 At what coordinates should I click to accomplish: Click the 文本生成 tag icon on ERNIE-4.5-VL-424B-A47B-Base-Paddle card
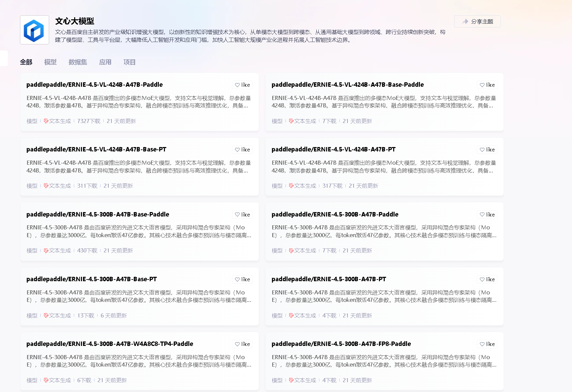[x=291, y=121]
